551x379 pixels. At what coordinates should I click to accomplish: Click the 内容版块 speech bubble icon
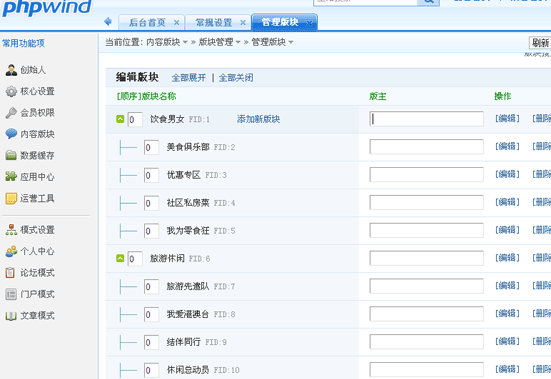pos(11,134)
